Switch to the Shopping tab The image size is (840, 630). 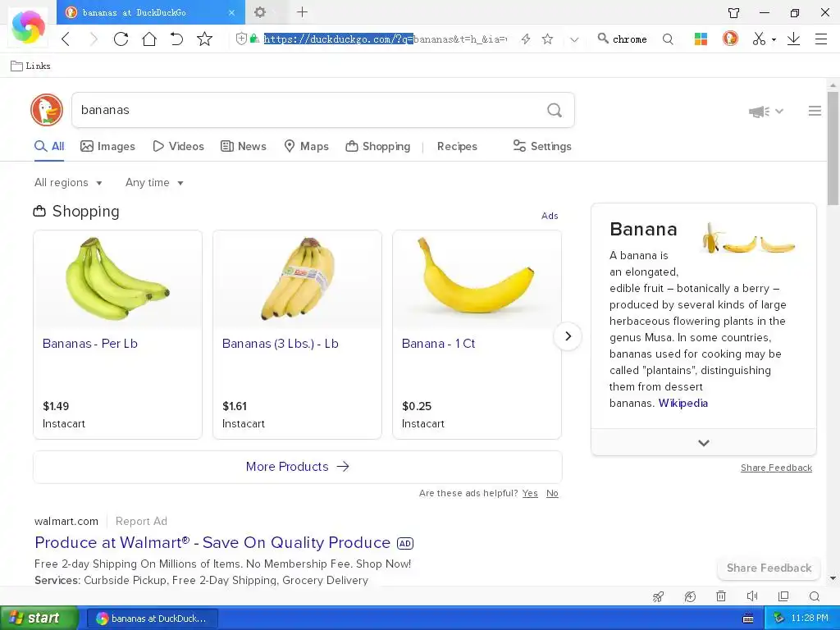[x=377, y=146]
